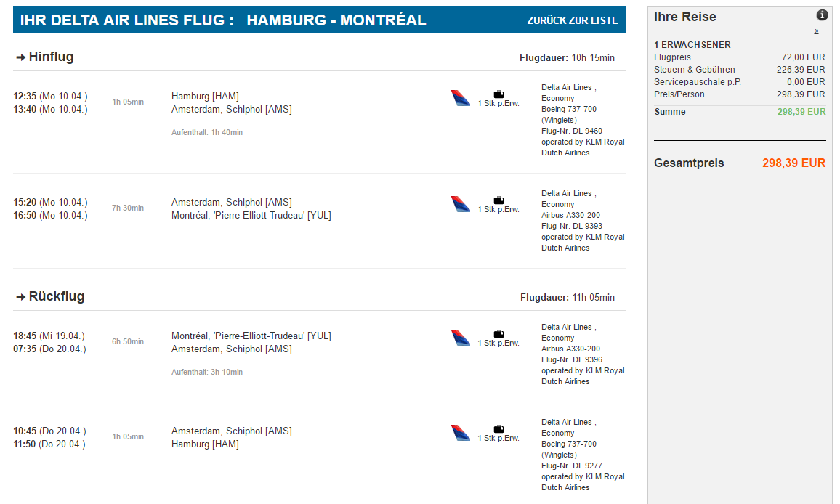Click Delta tail logo on Montréal–Amsterdam return flight
Screen dimensions: 840x504
point(460,338)
